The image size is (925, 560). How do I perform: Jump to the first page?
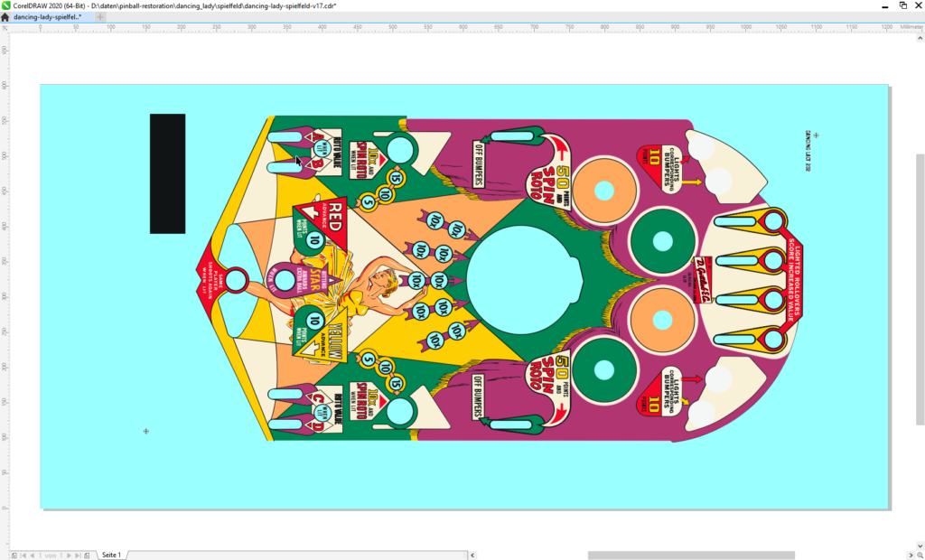click(23, 555)
